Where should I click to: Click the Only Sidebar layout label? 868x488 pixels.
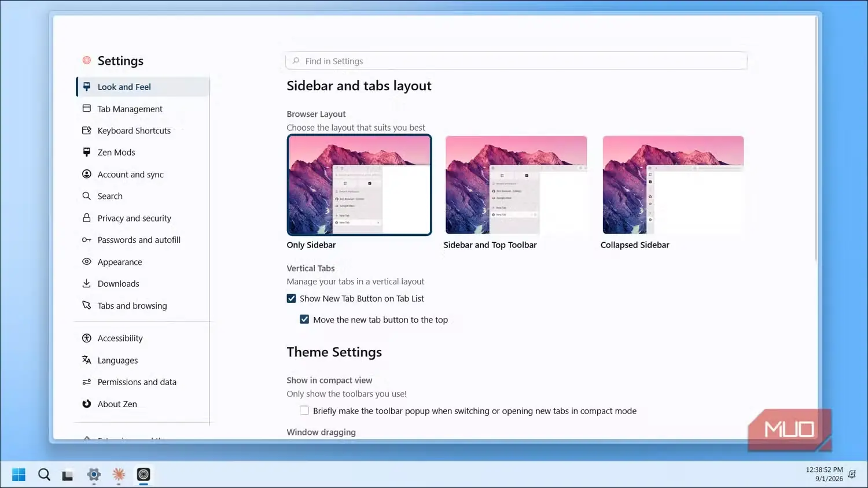[x=311, y=245]
